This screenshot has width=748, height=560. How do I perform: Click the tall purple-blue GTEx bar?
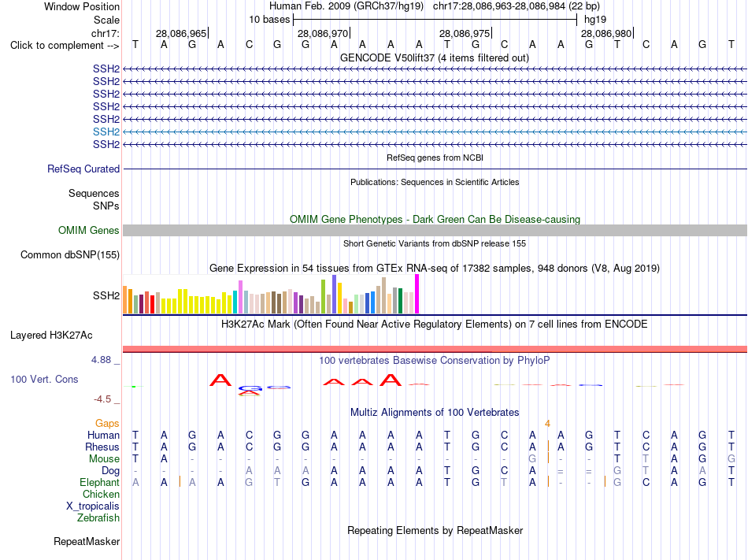pos(335,294)
